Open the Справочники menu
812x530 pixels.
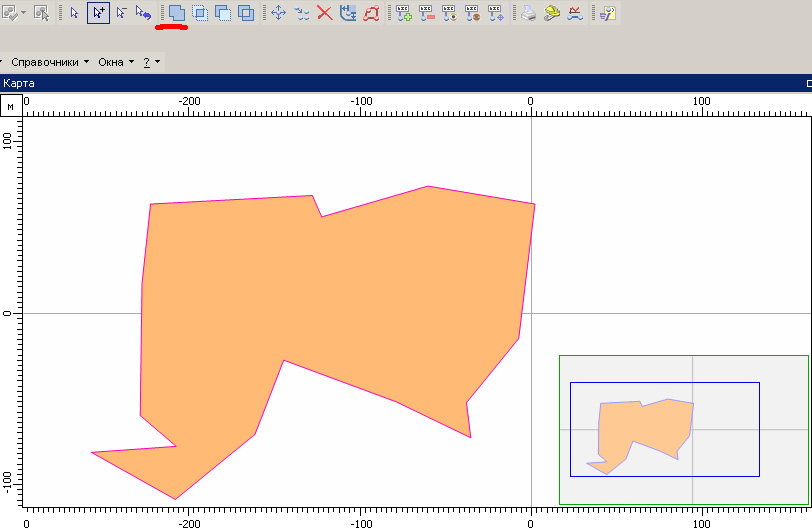point(50,62)
